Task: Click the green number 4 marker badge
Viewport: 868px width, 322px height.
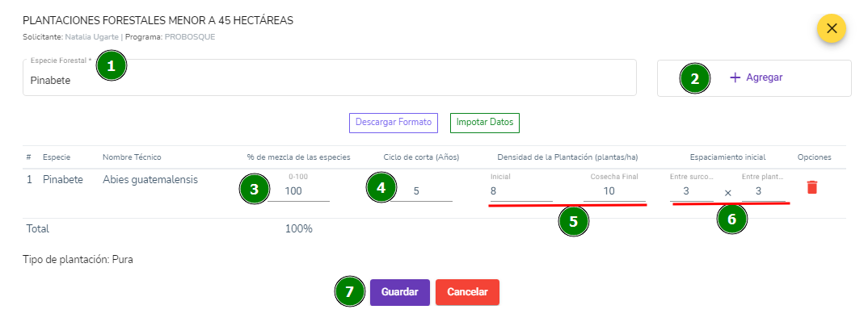Action: coord(381,188)
